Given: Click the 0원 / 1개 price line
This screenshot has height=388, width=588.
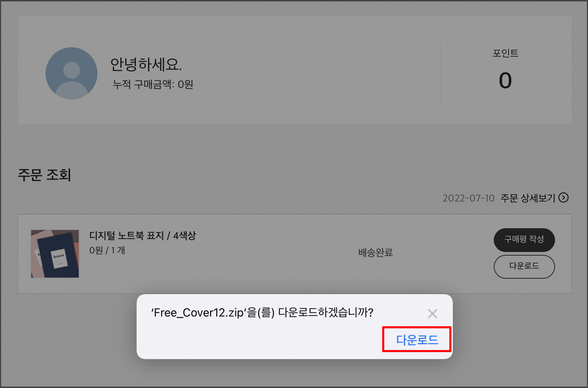Looking at the screenshot, I should pos(107,251).
